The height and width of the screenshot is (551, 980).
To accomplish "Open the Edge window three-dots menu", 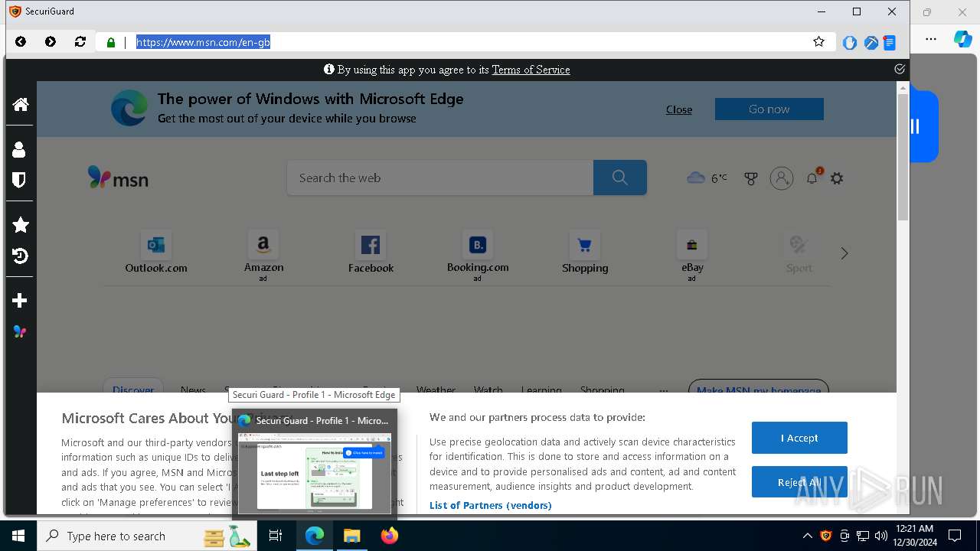I will click(x=931, y=39).
